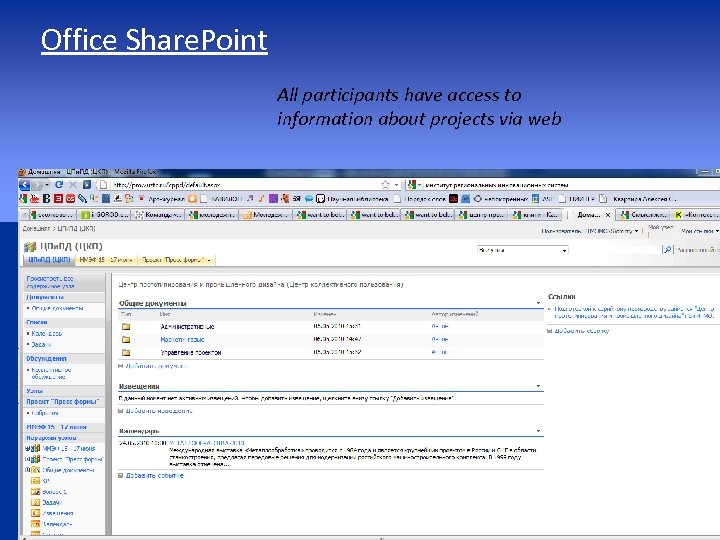This screenshot has height=540, width=720.
Task: Click the Добавить документ link
Action: [156, 366]
